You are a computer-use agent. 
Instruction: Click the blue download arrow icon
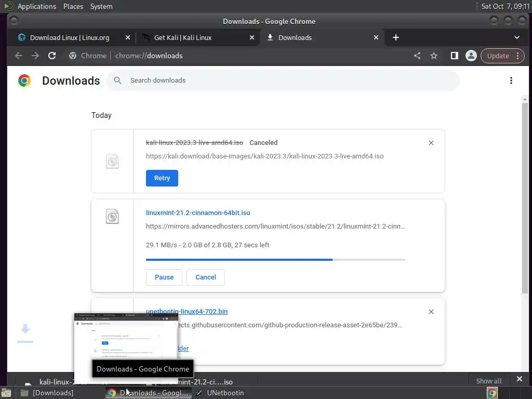(x=25, y=333)
